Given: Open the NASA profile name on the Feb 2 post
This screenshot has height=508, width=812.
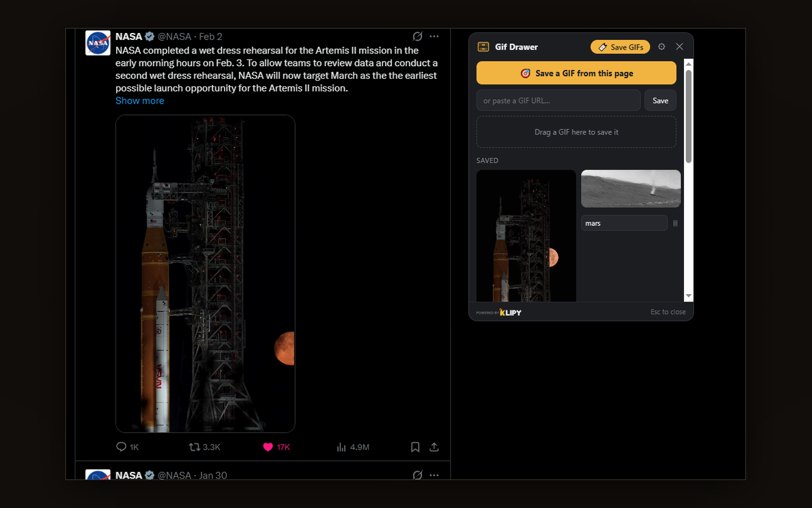Looking at the screenshot, I should [x=129, y=37].
